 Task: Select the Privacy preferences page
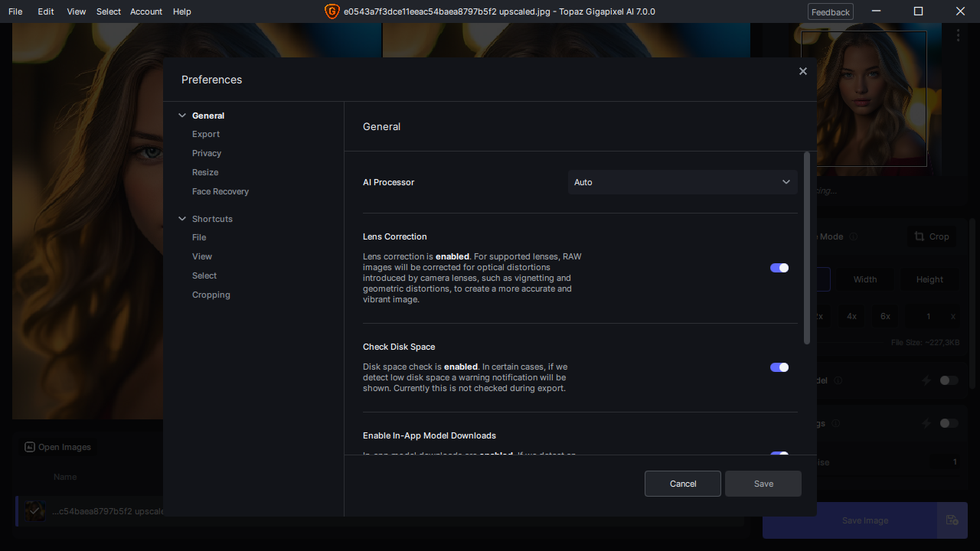(x=207, y=153)
